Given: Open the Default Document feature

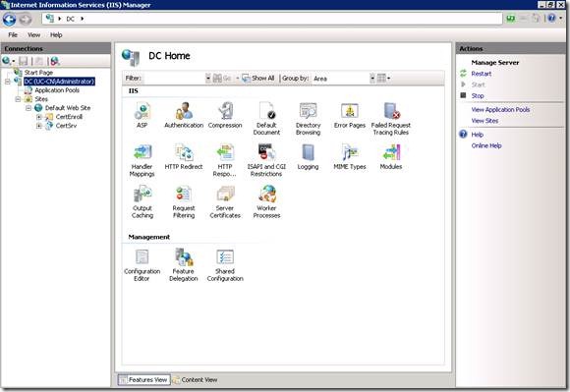Looking at the screenshot, I should tap(266, 119).
